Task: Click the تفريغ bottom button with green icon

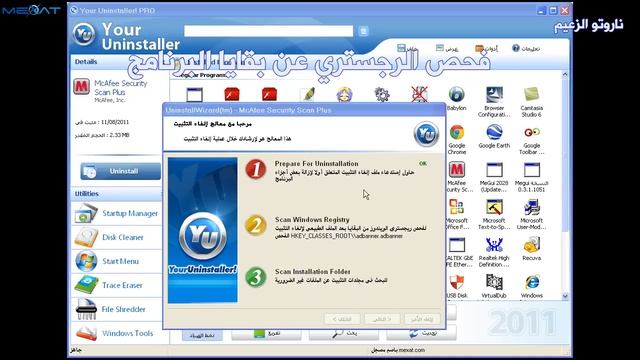Action: coord(266,333)
